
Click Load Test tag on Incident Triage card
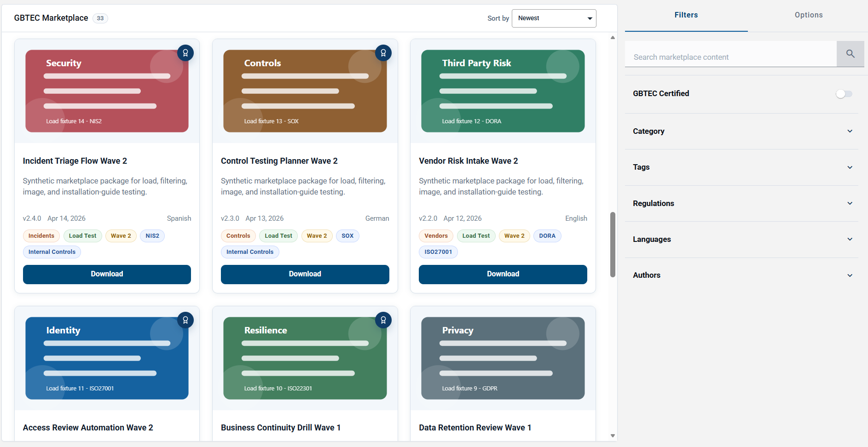coord(83,236)
